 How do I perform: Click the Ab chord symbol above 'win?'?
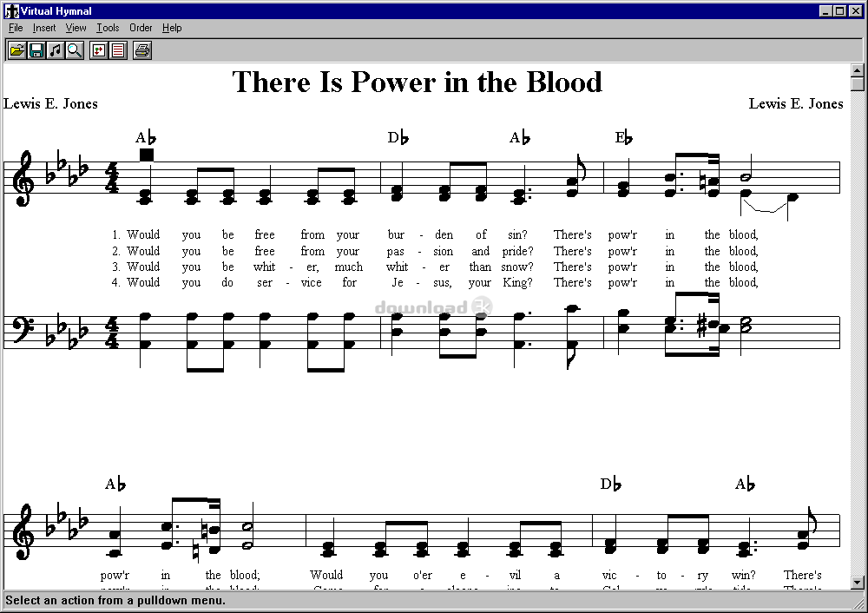click(745, 484)
